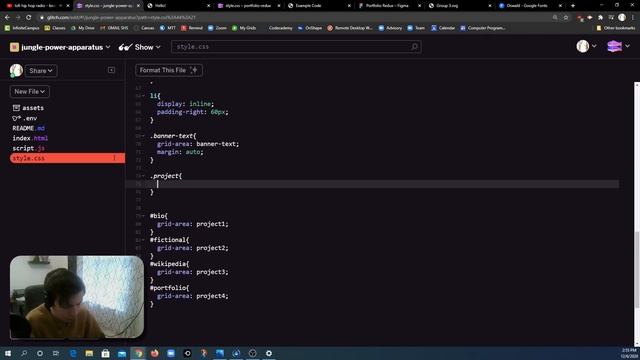Fold the li rule with gutter arrow
This screenshot has width=640, height=360.
pos(143,96)
